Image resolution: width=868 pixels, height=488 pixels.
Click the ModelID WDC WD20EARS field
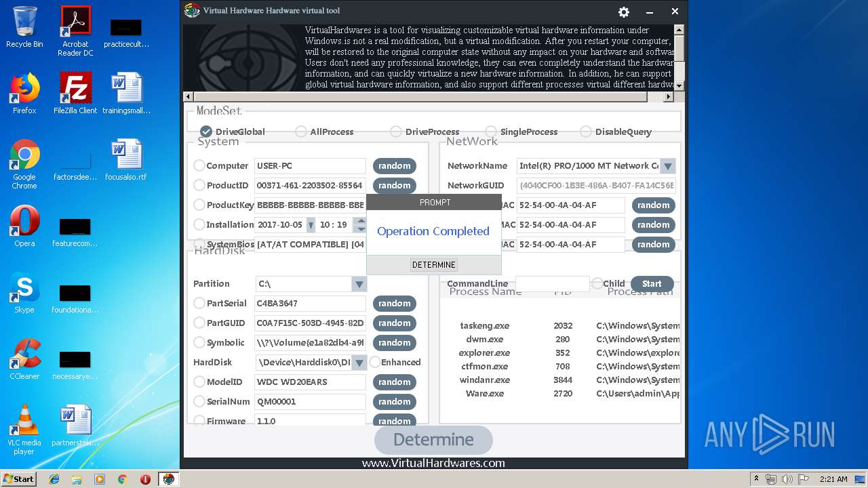[x=310, y=382]
